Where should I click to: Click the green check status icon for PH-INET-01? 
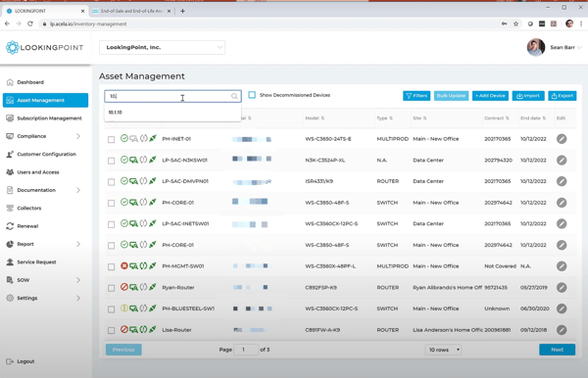pos(124,138)
